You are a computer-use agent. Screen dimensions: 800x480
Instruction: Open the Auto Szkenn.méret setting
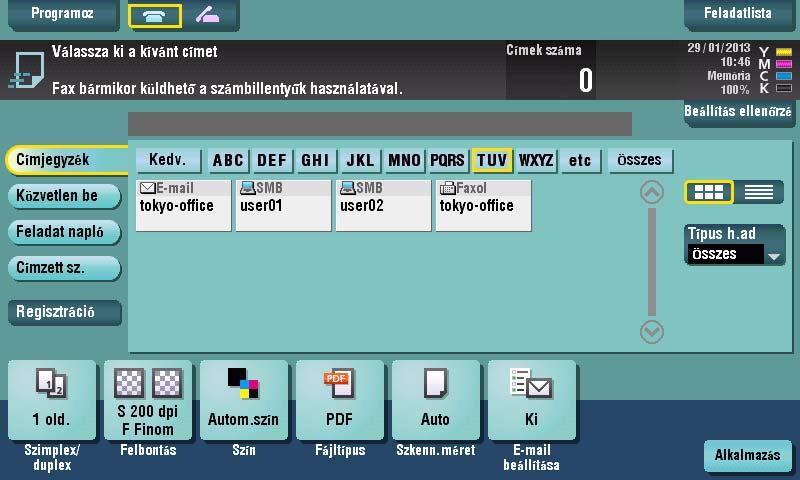436,400
